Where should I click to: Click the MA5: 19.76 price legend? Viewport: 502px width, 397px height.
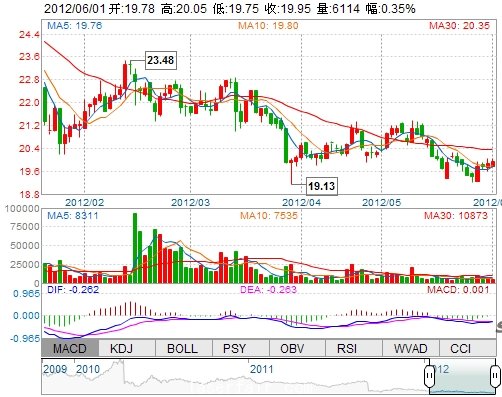tap(75, 26)
